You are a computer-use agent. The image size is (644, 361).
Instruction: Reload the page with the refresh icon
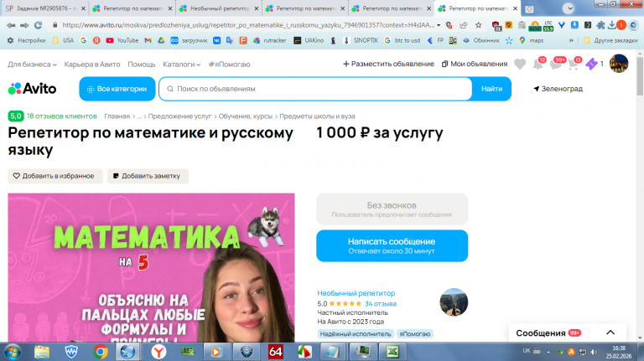[39, 25]
